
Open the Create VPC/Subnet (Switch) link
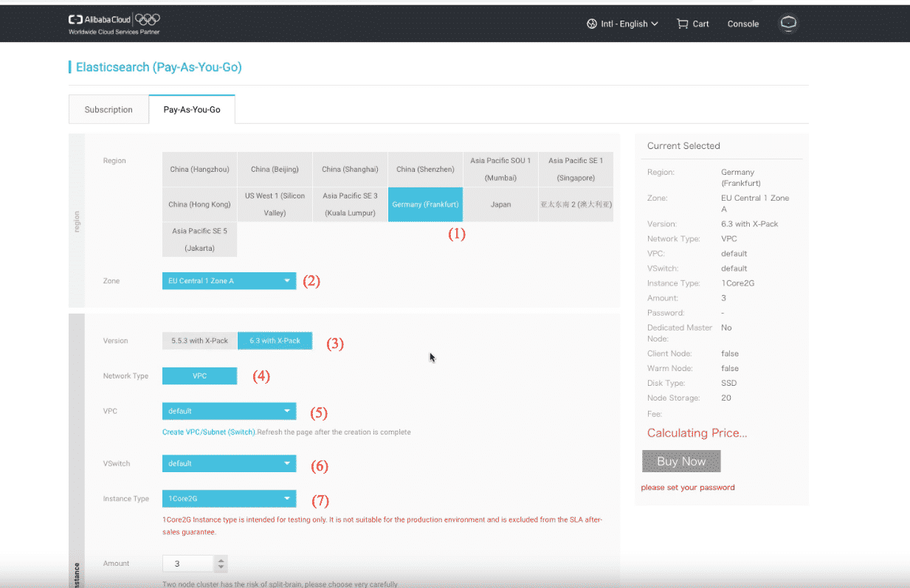click(209, 432)
